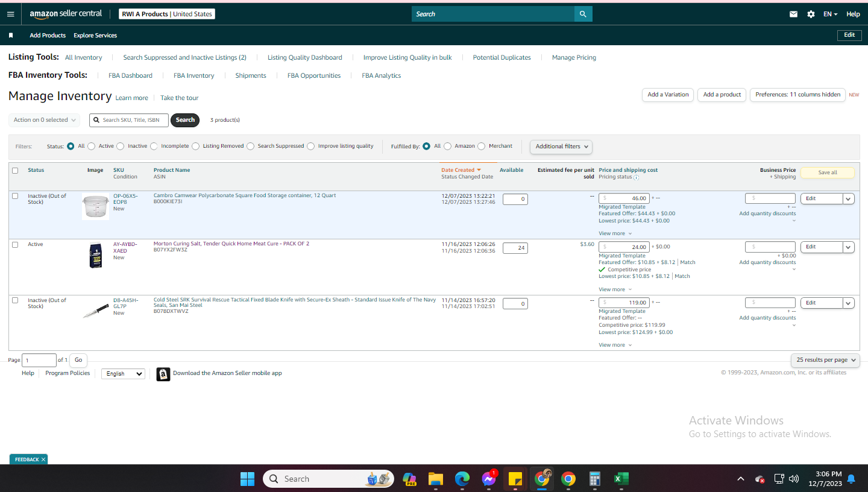
Task: Select the Active status filter radio
Action: [92, 146]
